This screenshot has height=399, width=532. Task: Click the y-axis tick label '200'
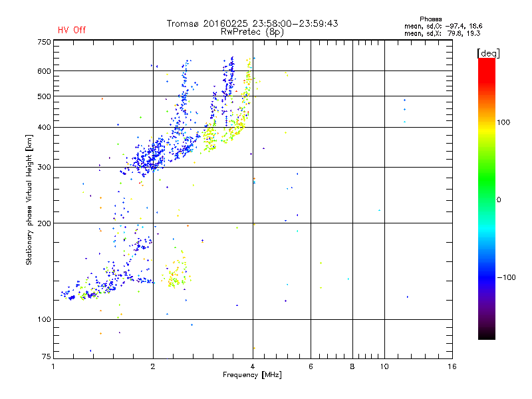44,223
